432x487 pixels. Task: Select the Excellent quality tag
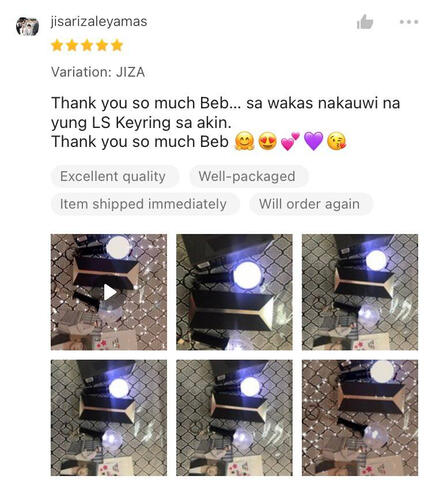click(113, 176)
